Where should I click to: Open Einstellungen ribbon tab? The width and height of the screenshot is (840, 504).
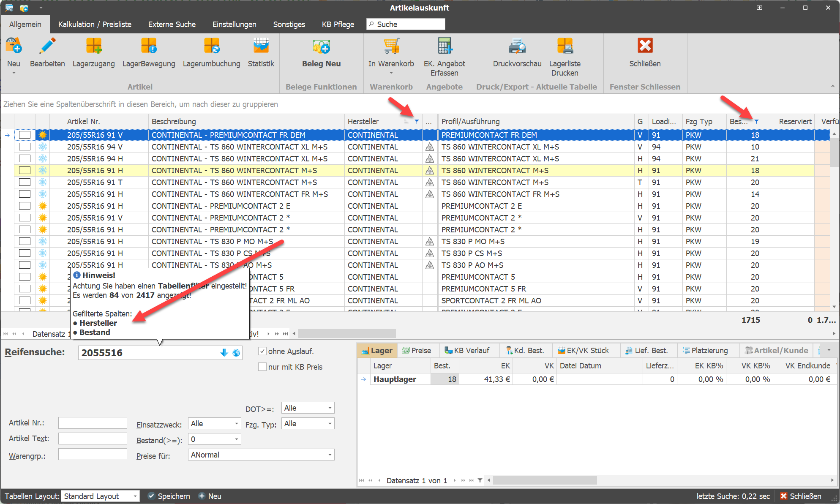235,25
